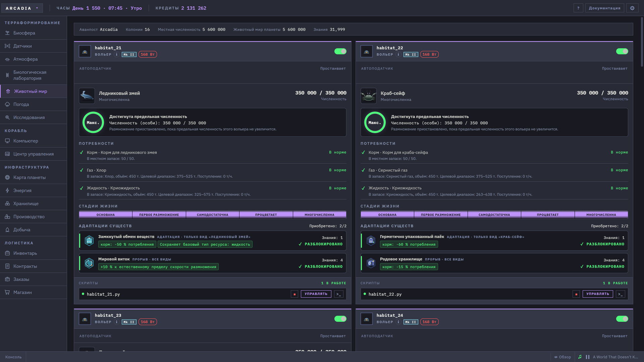Turn off the habitat_24 power switch
Screen dimensions: 644x362
click(x=622, y=319)
